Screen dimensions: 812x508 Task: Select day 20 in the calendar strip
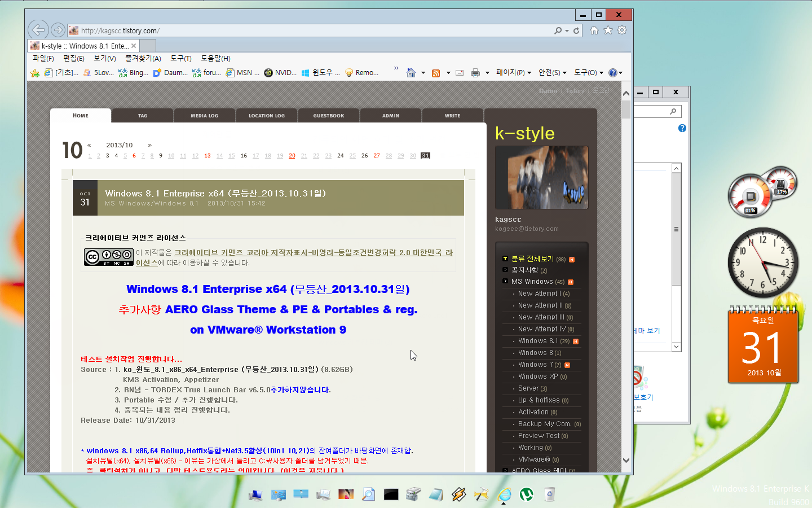coord(292,156)
